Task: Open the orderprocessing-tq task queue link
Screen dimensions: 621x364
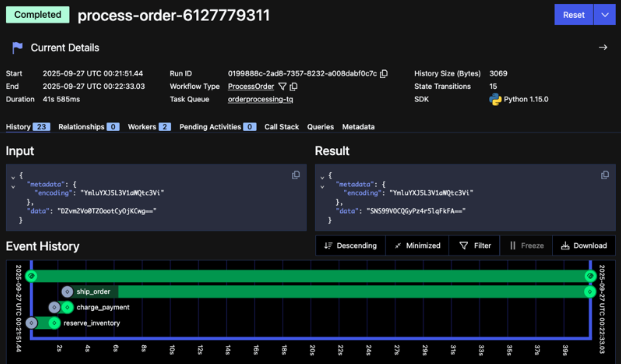Action: (260, 99)
